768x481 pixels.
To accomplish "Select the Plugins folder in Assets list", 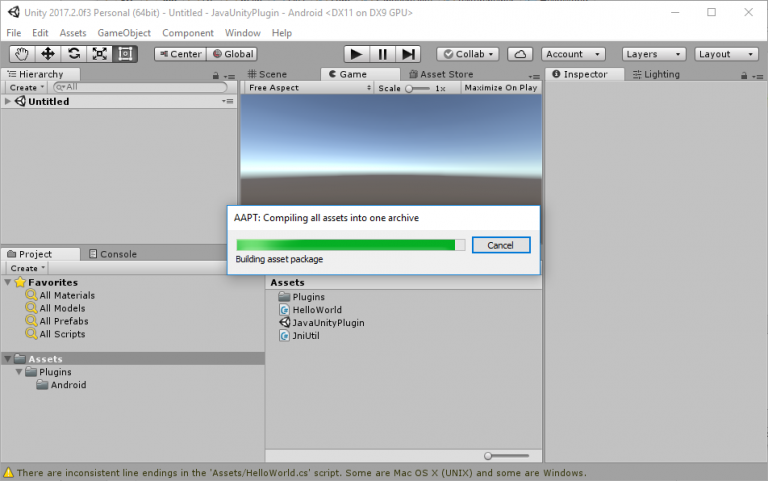I will pos(301,296).
